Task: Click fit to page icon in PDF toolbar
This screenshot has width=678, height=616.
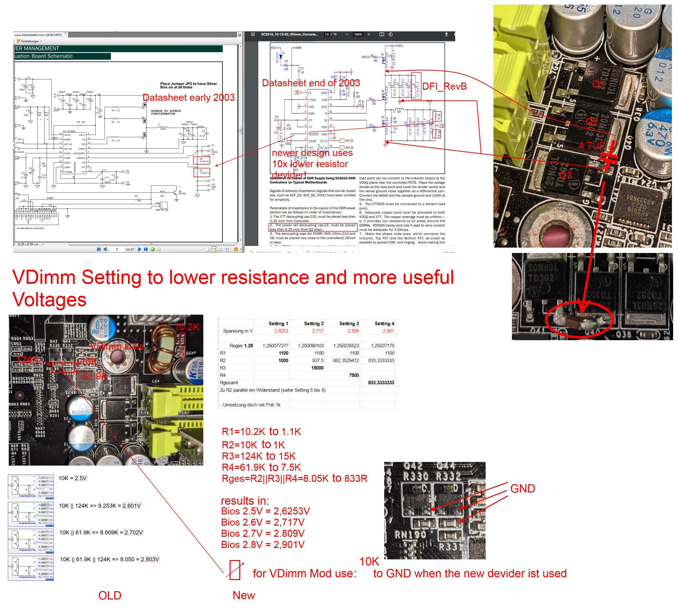Action: click(382, 34)
